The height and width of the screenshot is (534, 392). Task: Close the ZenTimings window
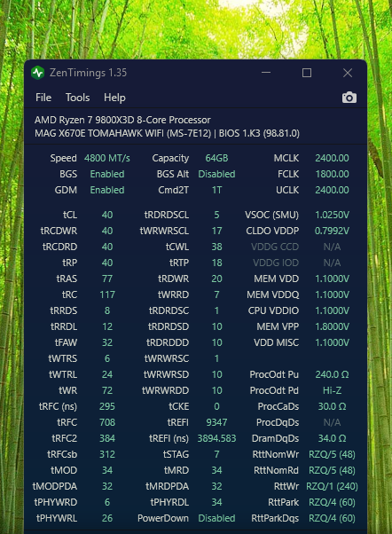[x=348, y=73]
